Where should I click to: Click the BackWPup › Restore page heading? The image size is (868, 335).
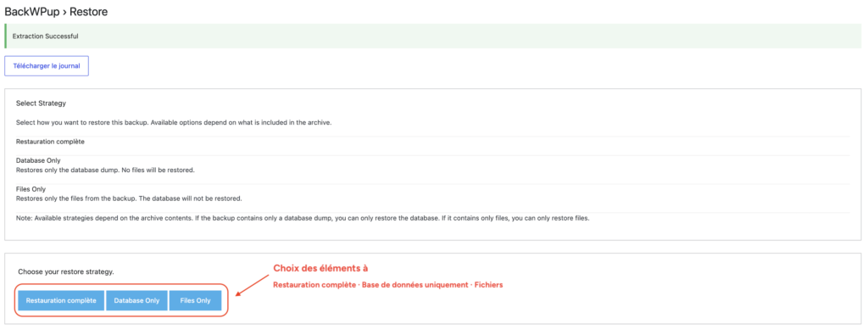[x=56, y=11]
